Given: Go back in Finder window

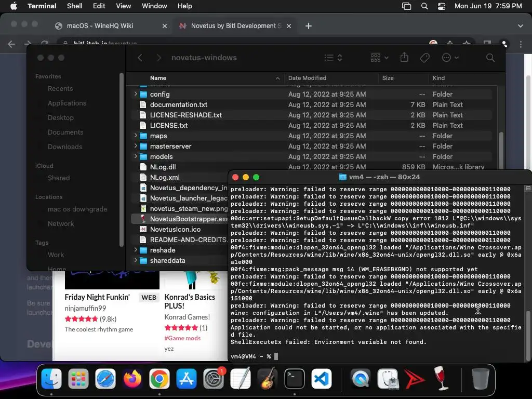Looking at the screenshot, I should click(x=140, y=58).
